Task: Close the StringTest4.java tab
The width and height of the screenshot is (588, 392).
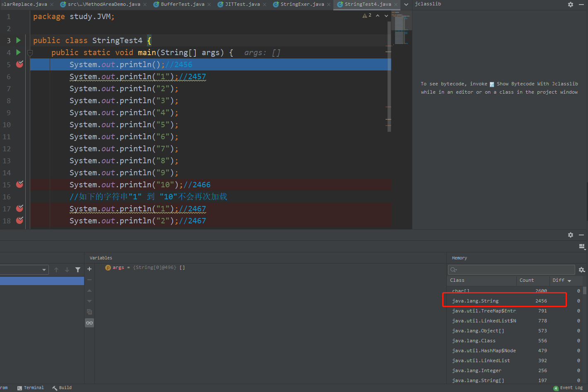Action: coord(396,5)
